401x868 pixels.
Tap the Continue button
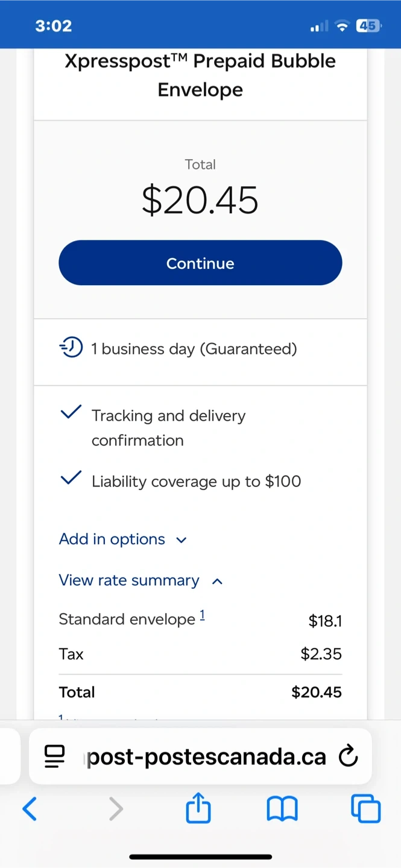click(200, 263)
